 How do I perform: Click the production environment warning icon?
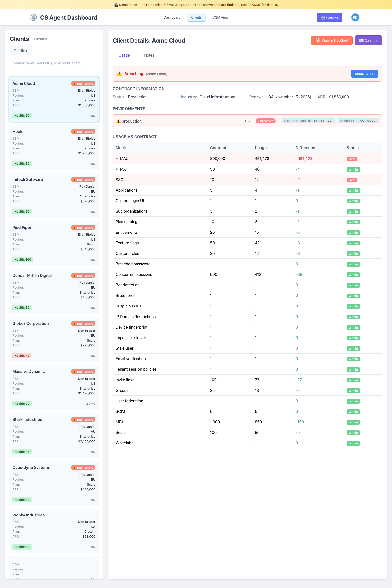118,121
